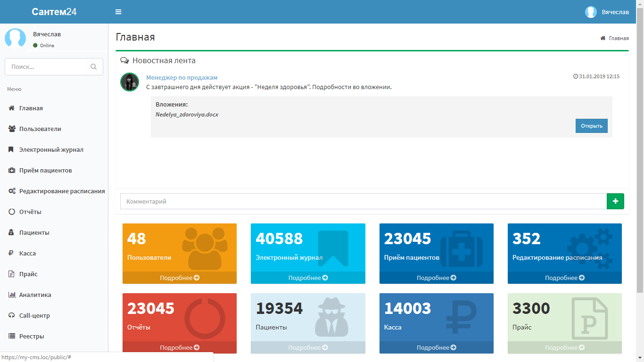
Task: Click the page vertical scrollbar
Action: (640, 151)
